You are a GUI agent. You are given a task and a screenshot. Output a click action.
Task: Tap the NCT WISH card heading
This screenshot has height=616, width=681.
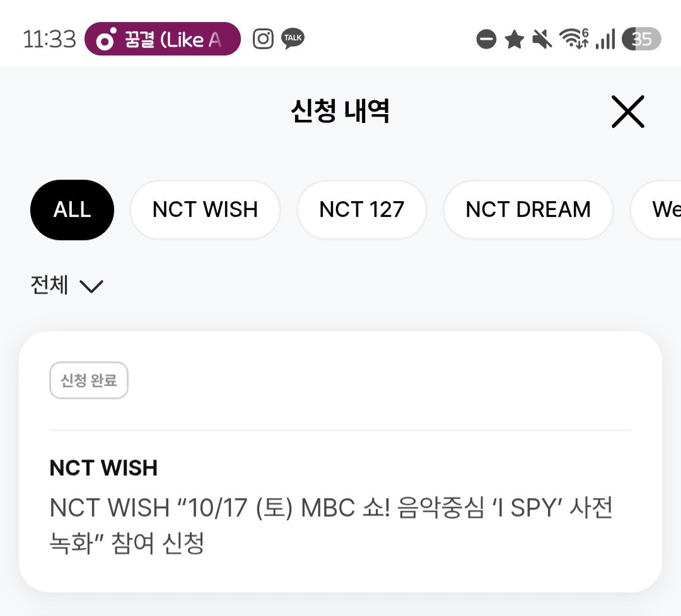point(103,468)
